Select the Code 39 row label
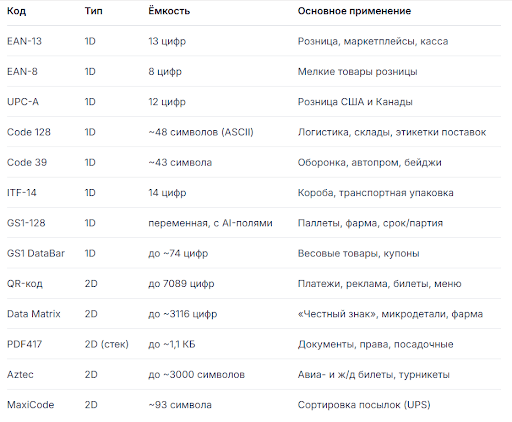 click(x=27, y=162)
